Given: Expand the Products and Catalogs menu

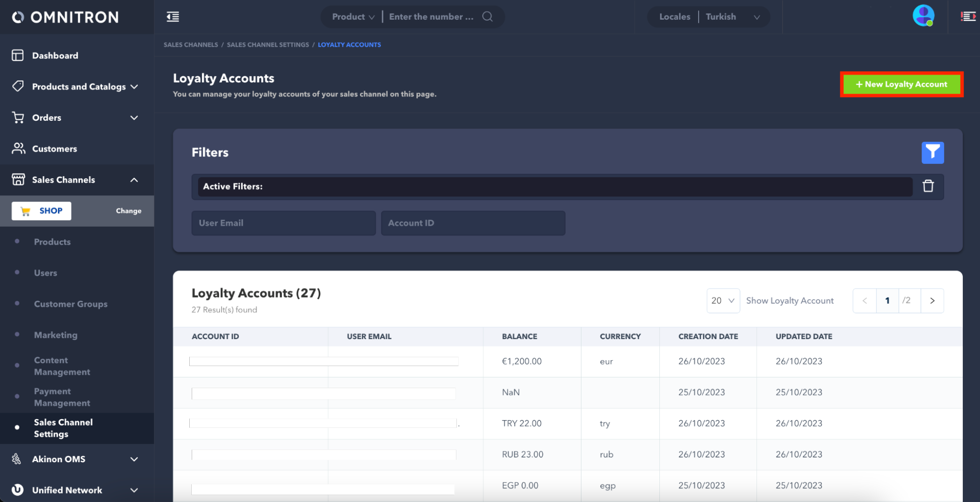Looking at the screenshot, I should point(78,87).
